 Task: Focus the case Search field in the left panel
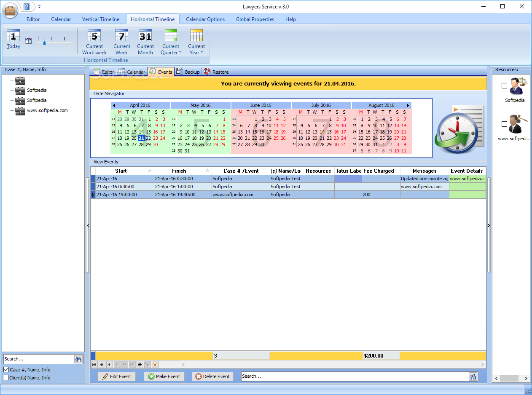tap(38, 359)
